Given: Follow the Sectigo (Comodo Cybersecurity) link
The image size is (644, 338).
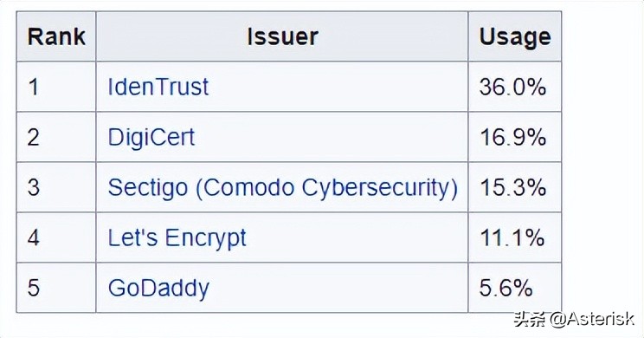Looking at the screenshot, I should pyautogui.click(x=282, y=188).
